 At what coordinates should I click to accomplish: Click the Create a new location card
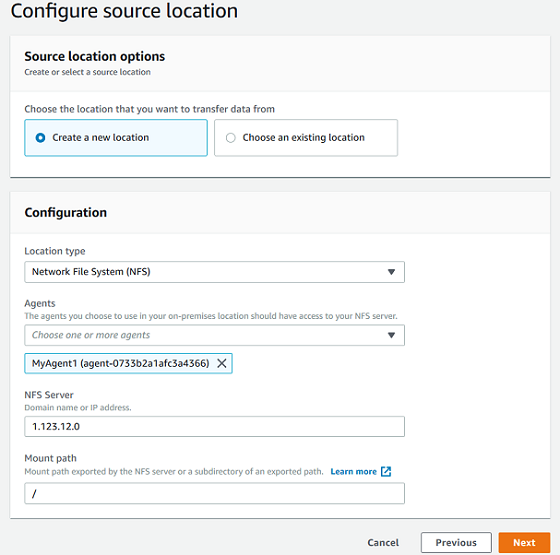pyautogui.click(x=116, y=138)
